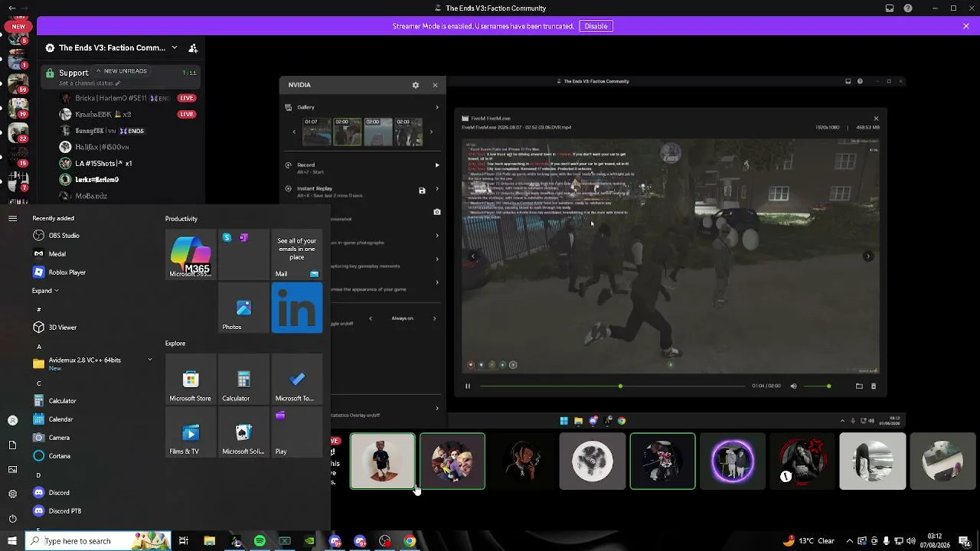Seek using the video progress slider handle
Image resolution: width=980 pixels, height=551 pixels.
point(620,386)
